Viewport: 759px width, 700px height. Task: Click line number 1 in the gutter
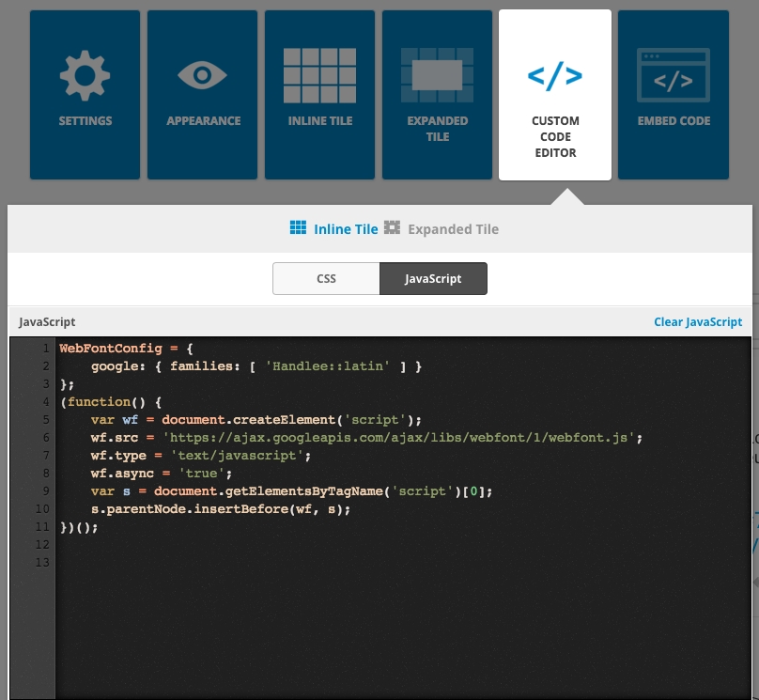tap(44, 349)
